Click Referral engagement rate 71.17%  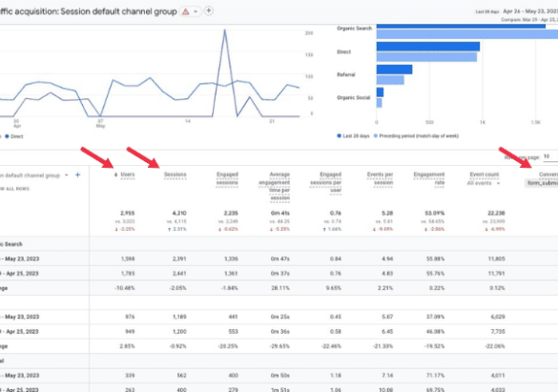pyautogui.click(x=436, y=375)
